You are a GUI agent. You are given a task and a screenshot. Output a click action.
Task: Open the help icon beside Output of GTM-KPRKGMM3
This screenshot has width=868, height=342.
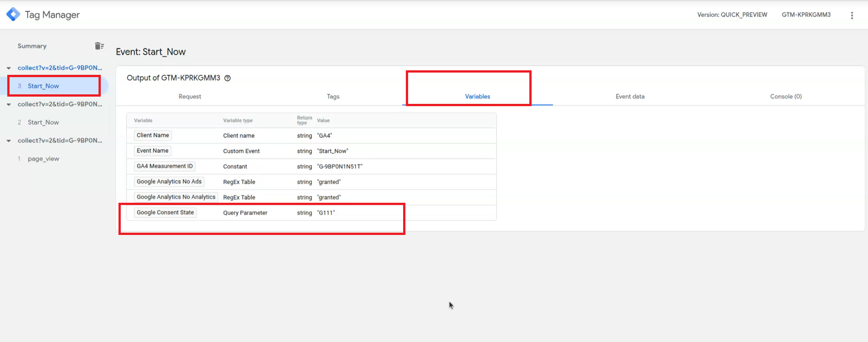coord(228,78)
